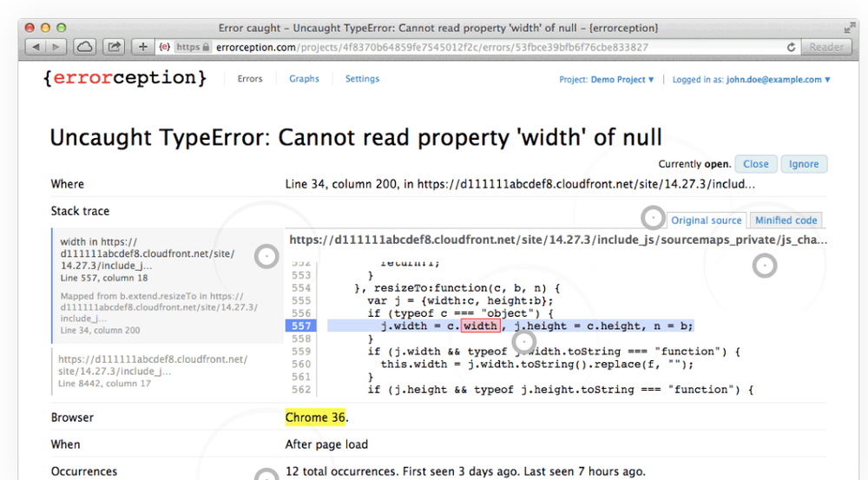
Task: Select the 'Line 557, column 18' stack frame
Action: 168,286
